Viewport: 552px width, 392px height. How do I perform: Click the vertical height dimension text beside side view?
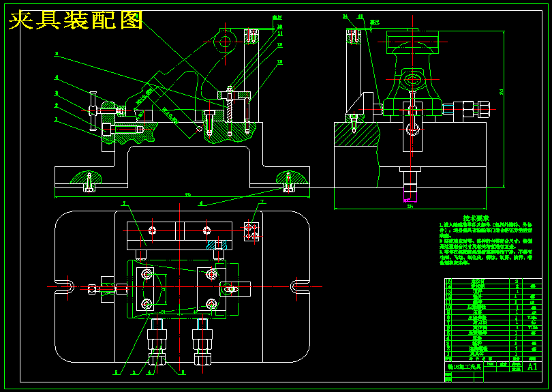pyautogui.click(x=502, y=92)
